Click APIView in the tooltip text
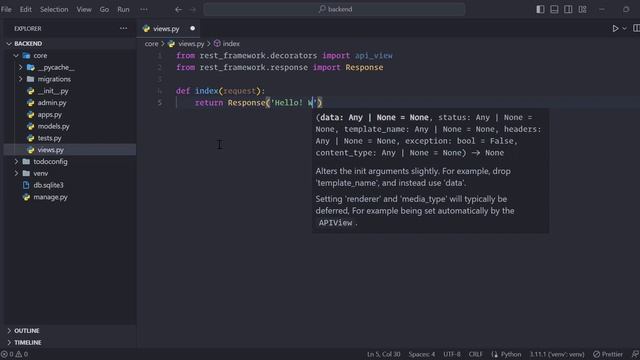The width and height of the screenshot is (640, 360). (336, 223)
